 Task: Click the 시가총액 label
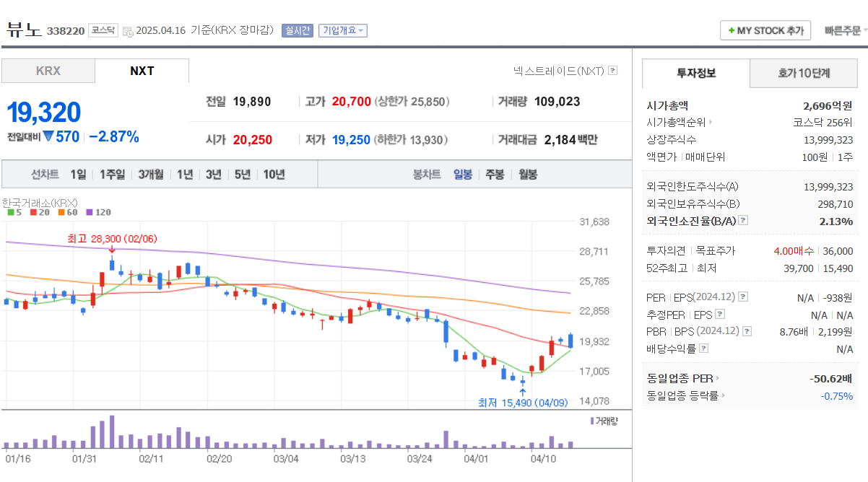click(x=667, y=105)
